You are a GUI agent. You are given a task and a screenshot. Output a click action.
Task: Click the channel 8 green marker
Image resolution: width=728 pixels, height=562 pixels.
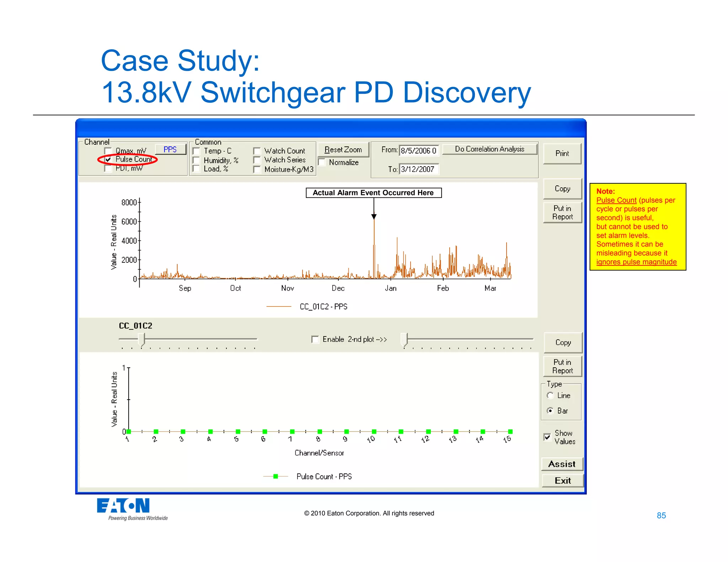(x=320, y=432)
